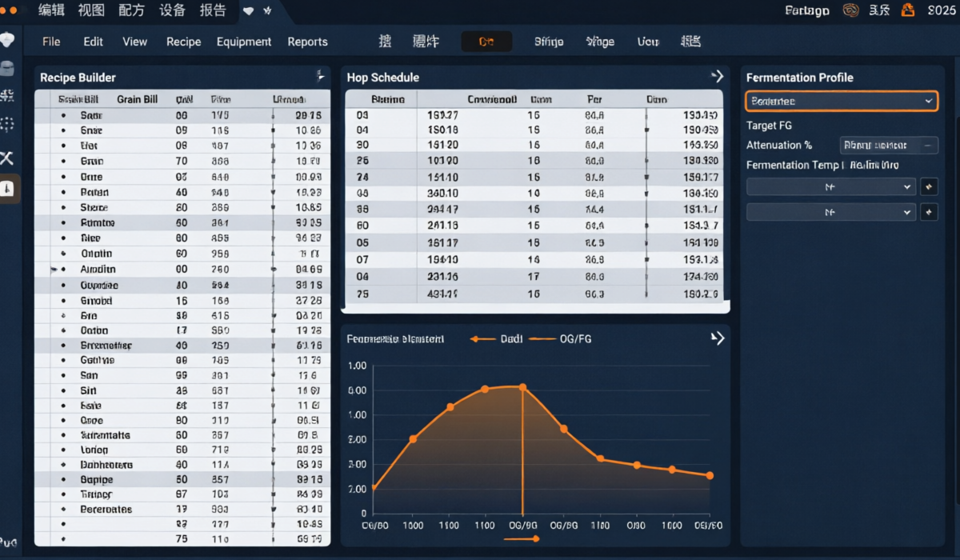Click the arrow icon on the chart panel

point(718,338)
